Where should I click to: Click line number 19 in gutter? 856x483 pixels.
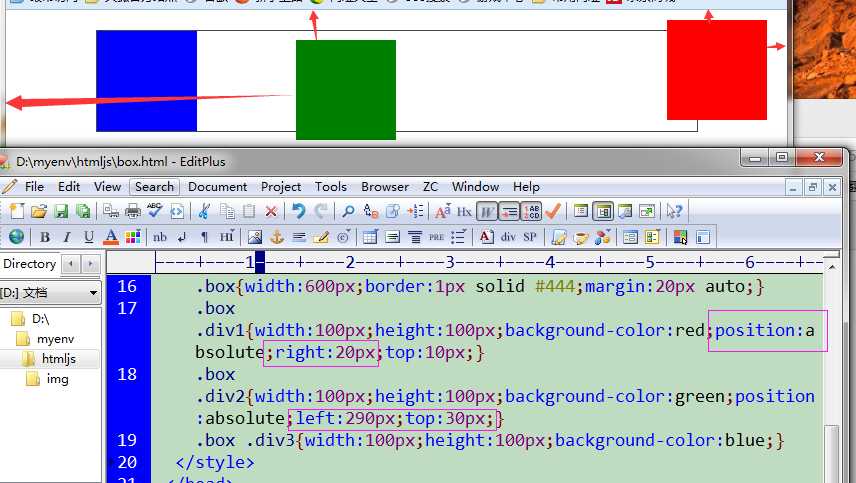pos(127,440)
